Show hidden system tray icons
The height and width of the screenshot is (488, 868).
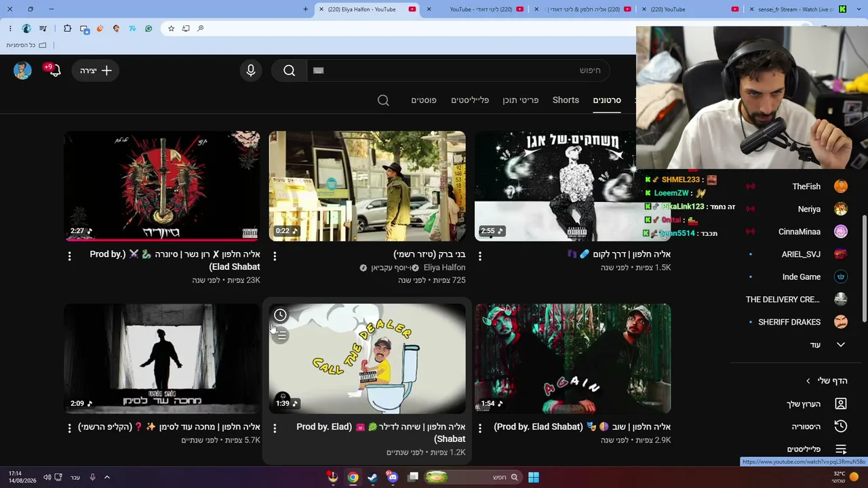click(106, 477)
